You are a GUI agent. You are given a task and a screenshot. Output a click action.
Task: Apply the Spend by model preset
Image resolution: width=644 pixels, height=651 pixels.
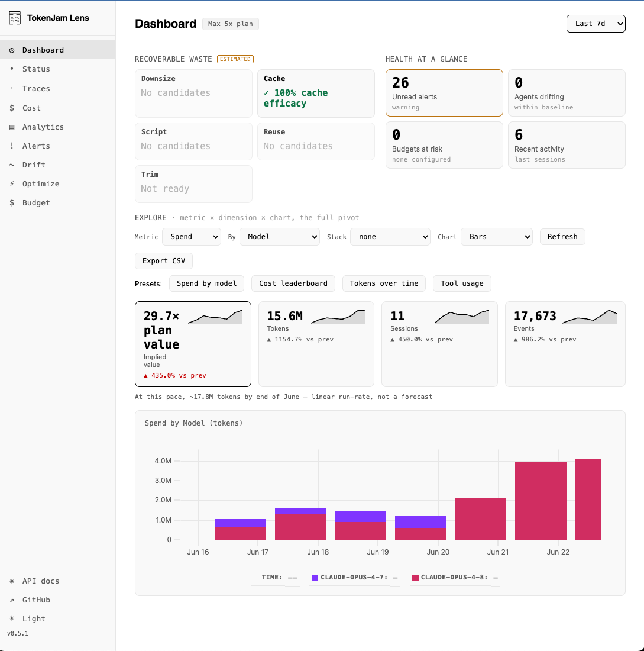point(206,283)
